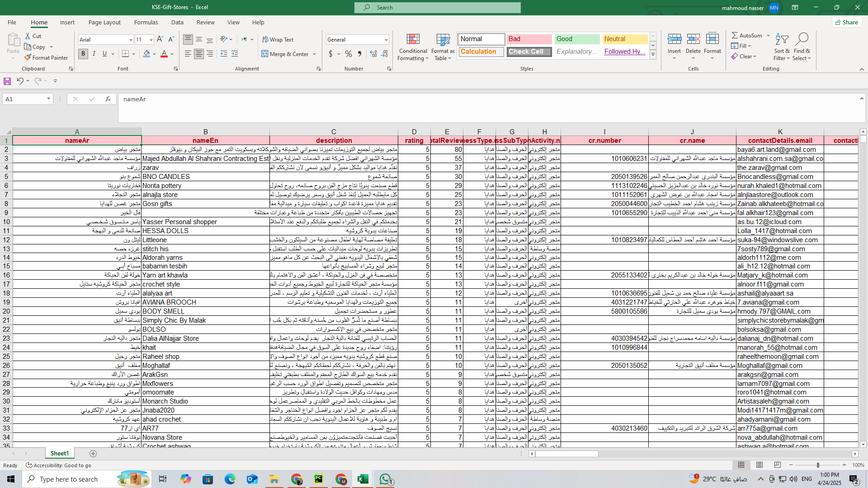Apply the Good cell style
The height and width of the screenshot is (488, 868).
pos(577,39)
